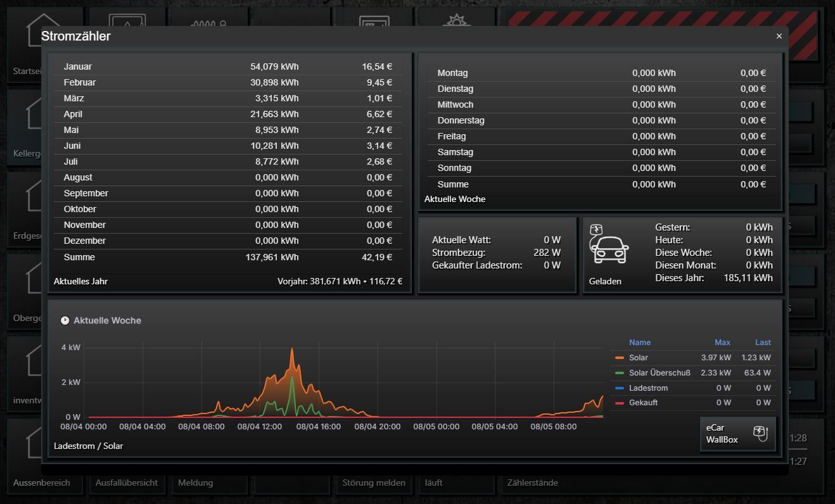This screenshot has height=504, width=835.
Task: Click the Strombezug value 282 W
Action: pyautogui.click(x=547, y=253)
